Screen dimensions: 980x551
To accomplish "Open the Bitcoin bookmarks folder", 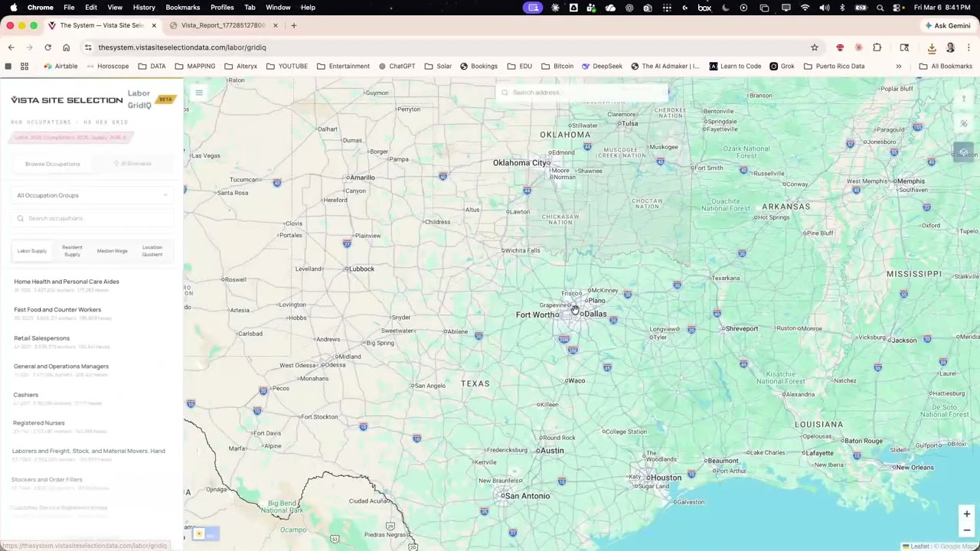I will (557, 66).
